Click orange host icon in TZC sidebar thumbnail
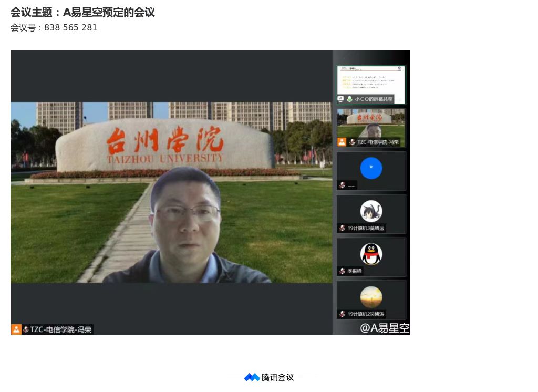Screen dimensions: 538x392 click(342, 142)
